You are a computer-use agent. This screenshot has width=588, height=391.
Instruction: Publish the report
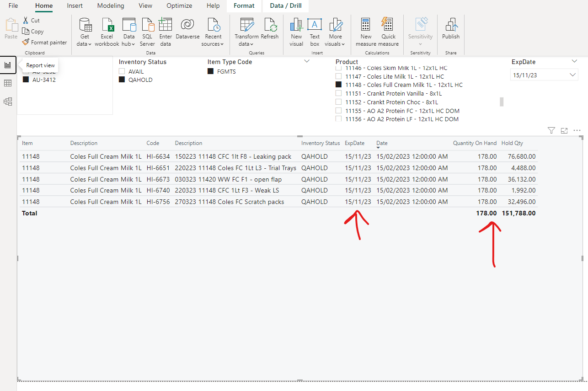[451, 28]
